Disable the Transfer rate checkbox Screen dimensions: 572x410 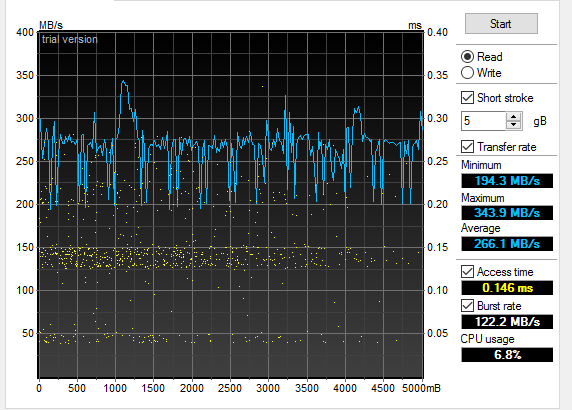[467, 147]
